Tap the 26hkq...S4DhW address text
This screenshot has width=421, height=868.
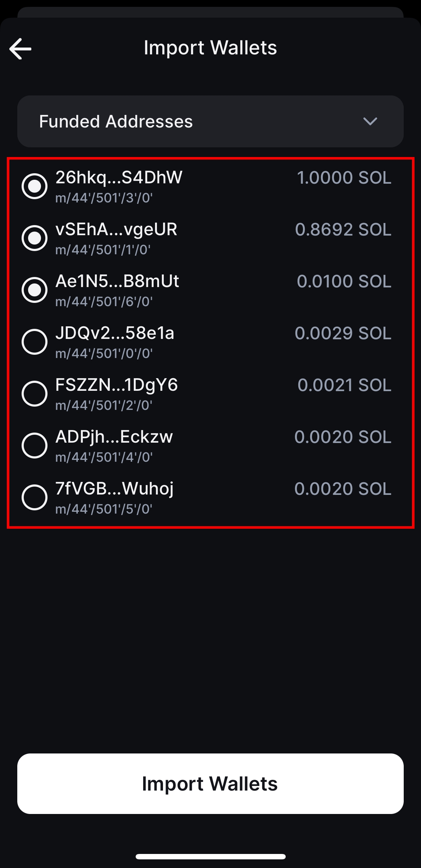click(x=119, y=178)
